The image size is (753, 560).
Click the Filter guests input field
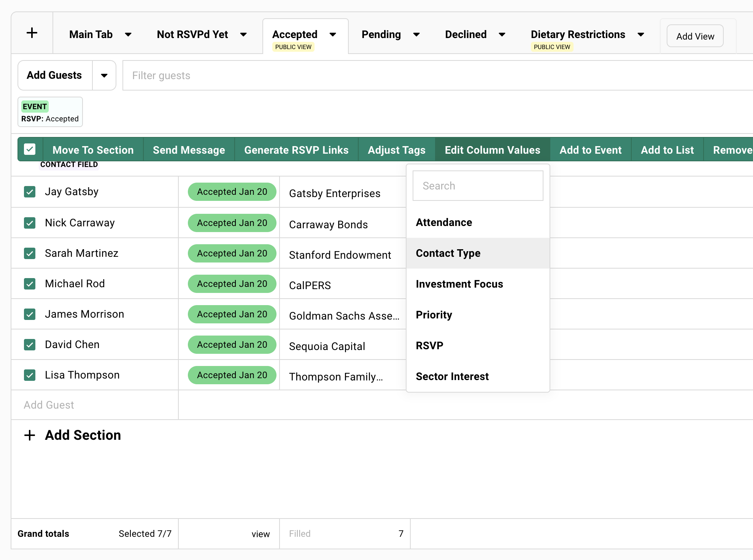click(266, 75)
